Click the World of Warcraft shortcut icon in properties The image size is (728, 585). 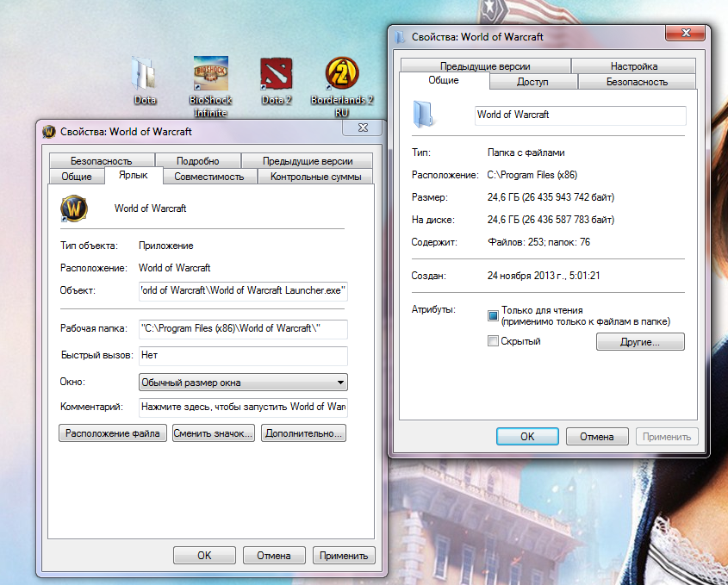click(74, 208)
